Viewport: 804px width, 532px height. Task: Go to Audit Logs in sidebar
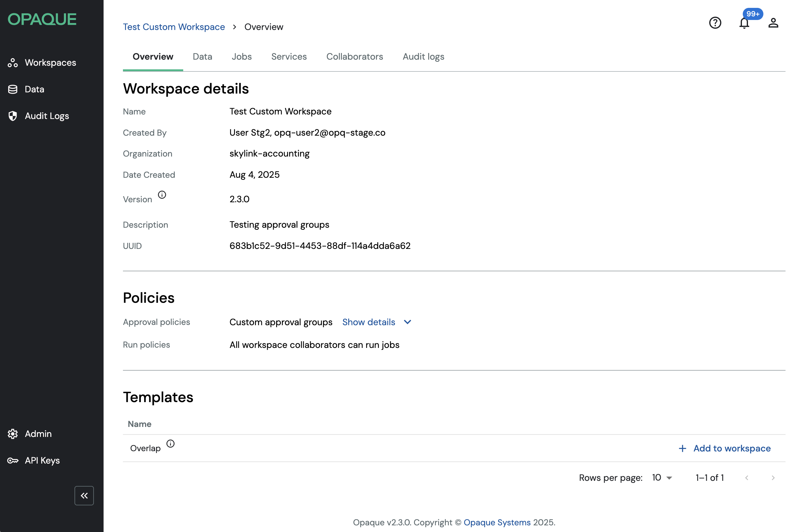tap(47, 116)
